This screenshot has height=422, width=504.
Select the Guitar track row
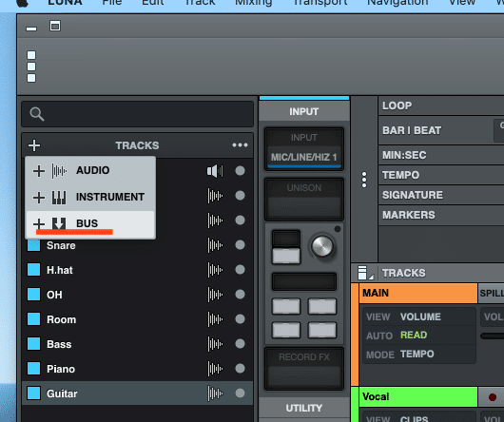click(x=138, y=393)
